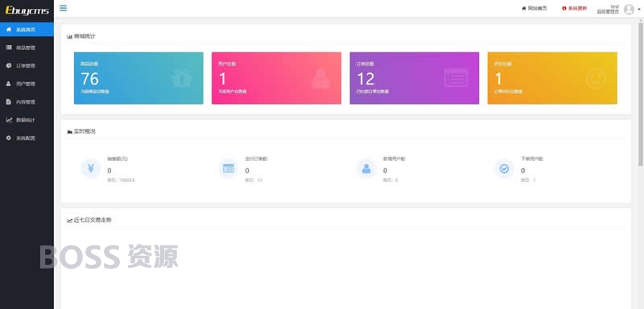This screenshot has height=309, width=644.
Task: Open 商品管理 in the sidebar
Action: click(27, 47)
